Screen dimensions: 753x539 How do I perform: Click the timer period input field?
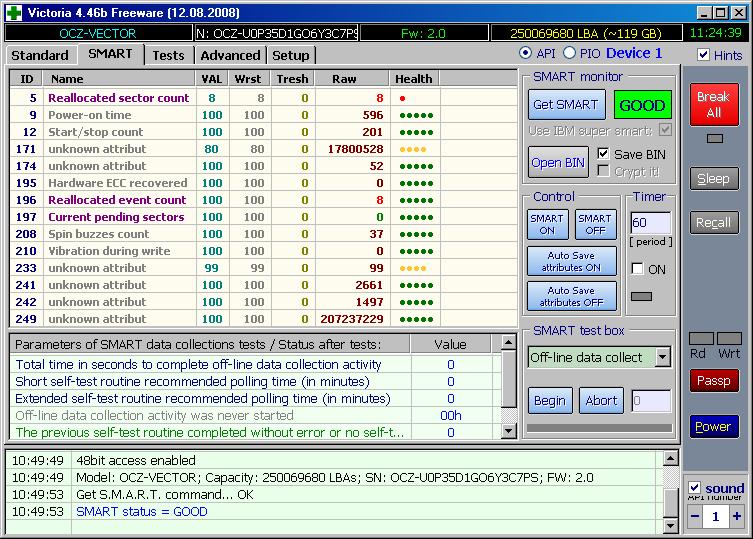[651, 223]
